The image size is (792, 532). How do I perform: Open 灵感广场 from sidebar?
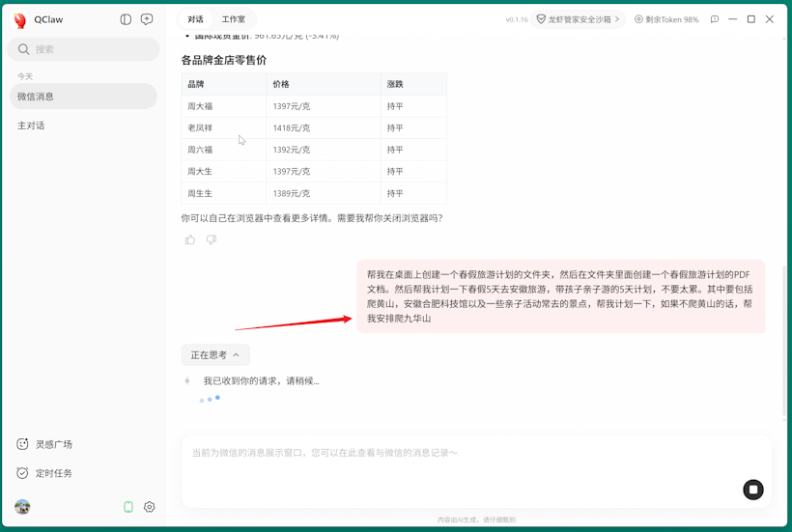[x=44, y=444]
